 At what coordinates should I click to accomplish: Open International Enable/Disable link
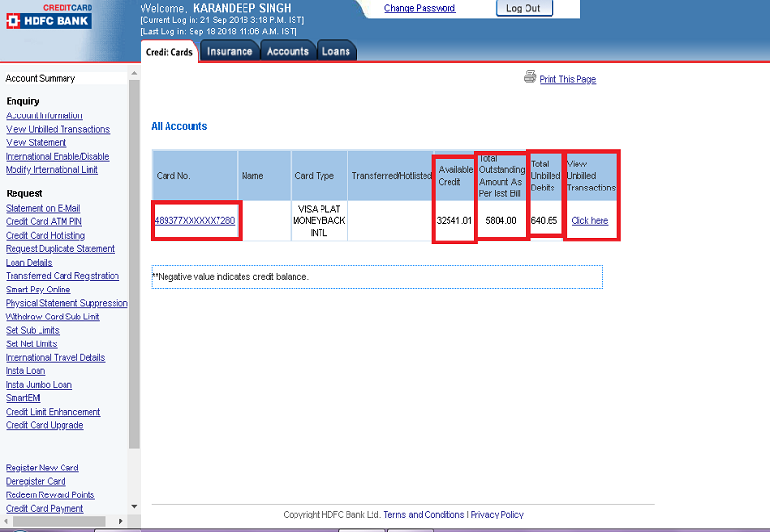pyautogui.click(x=57, y=156)
